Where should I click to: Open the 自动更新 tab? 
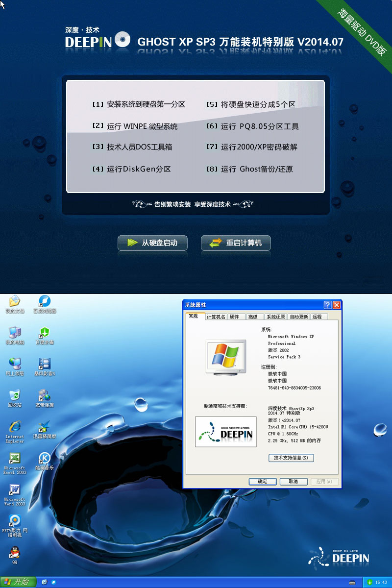tap(299, 317)
